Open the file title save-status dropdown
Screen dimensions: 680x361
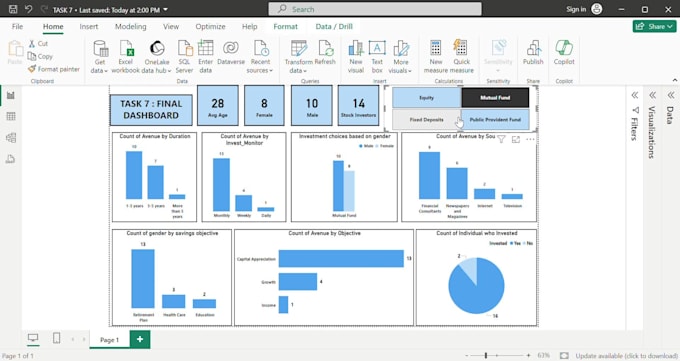point(165,10)
